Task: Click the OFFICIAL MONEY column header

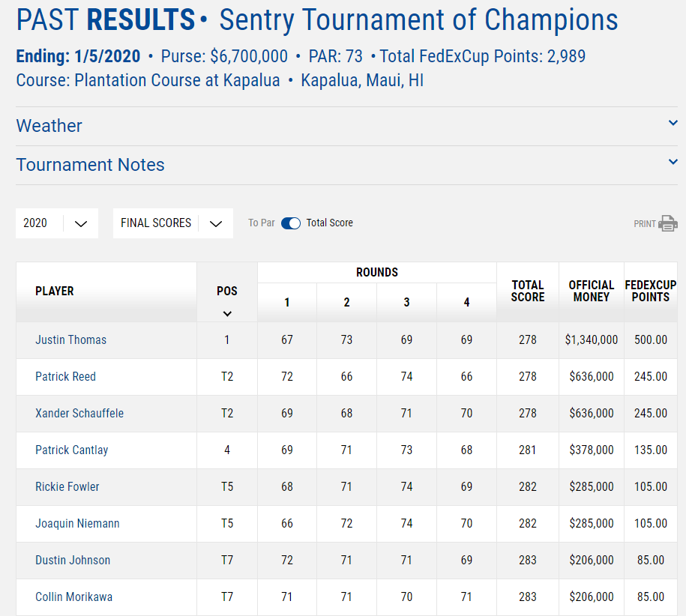Action: tap(591, 292)
